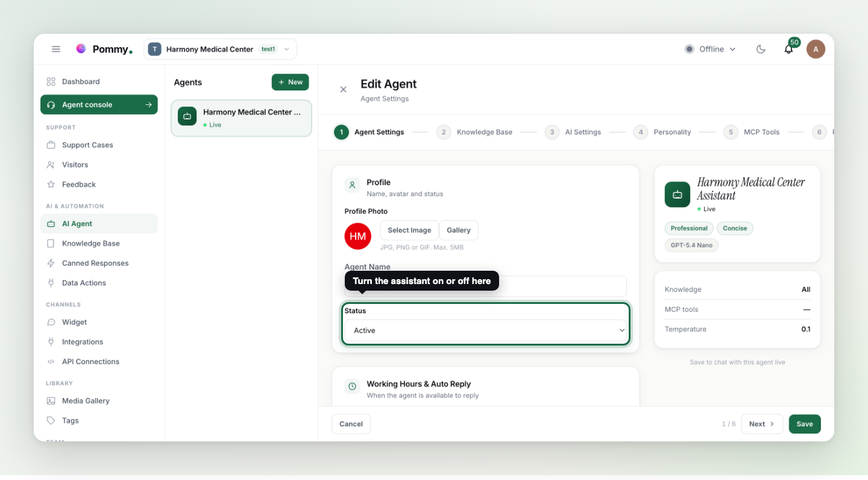Open notifications bell with 50 badge
Viewport: 868px width, 480px height.
tap(788, 49)
